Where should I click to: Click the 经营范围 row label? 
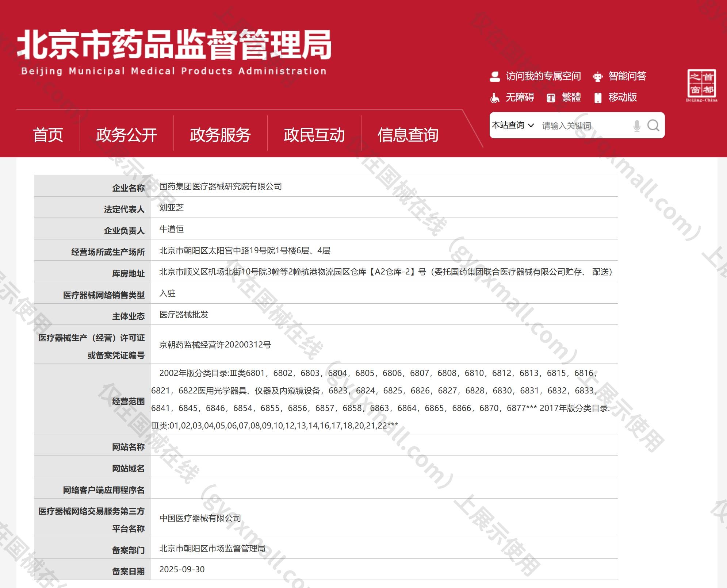pos(129,401)
